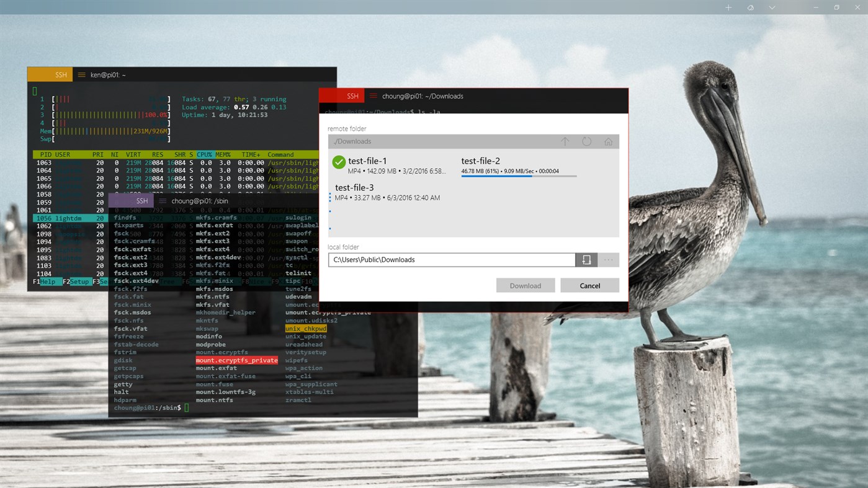Click Mem meter showing 231M/926M
868x488 pixels.
(105, 131)
